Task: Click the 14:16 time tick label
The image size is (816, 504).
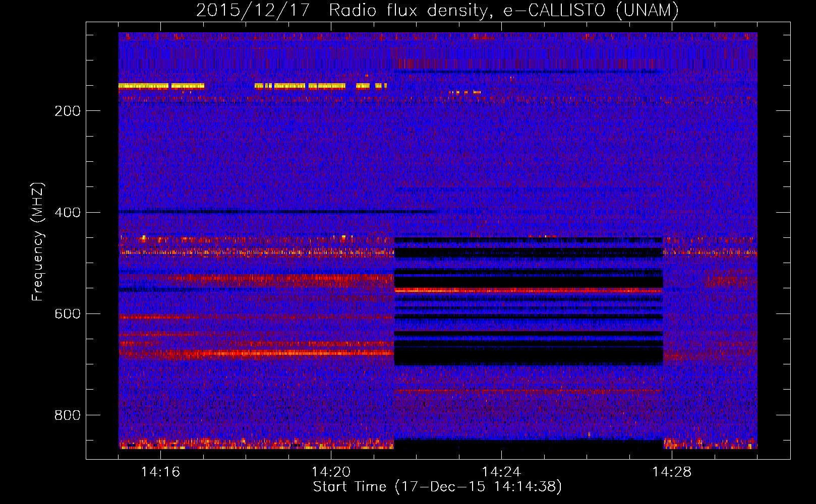Action: pyautogui.click(x=160, y=472)
